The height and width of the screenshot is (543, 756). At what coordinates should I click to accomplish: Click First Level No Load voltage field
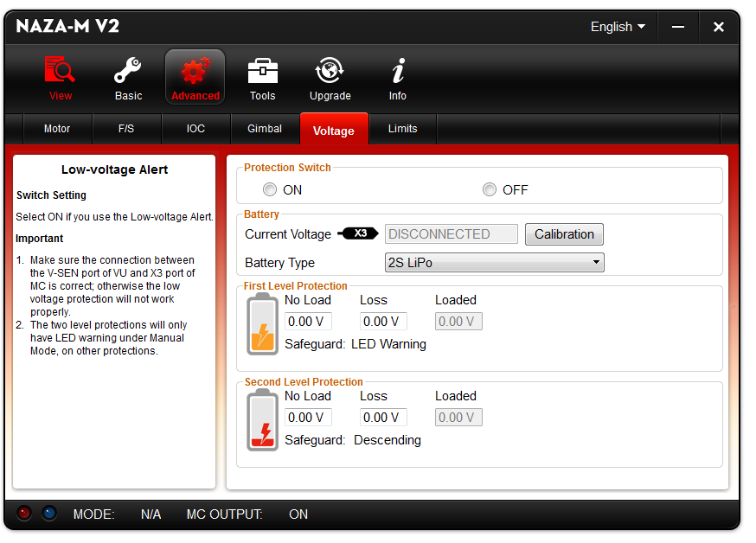(x=308, y=322)
